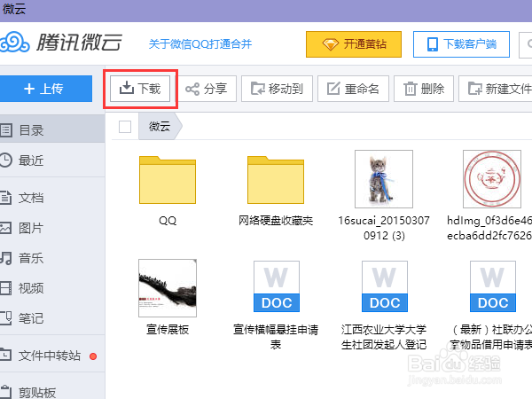
Task: Open the 目录 directory sidebar item
Action: coord(52,130)
